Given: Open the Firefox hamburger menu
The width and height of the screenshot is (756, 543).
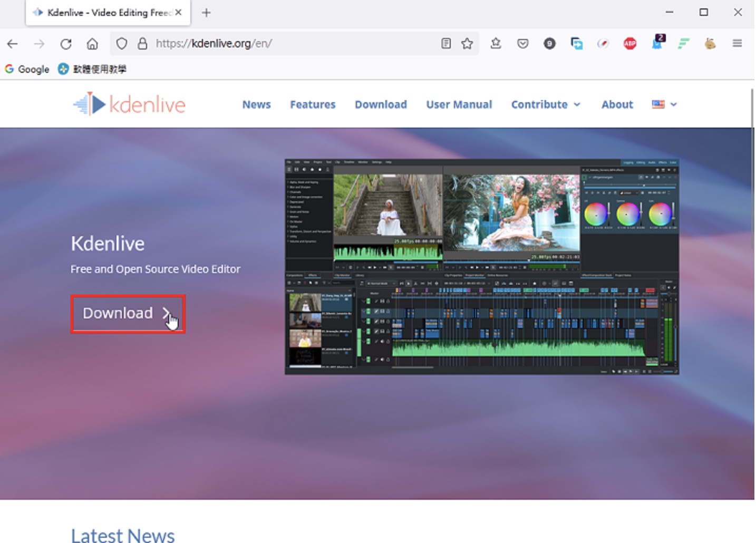Looking at the screenshot, I should click(x=737, y=43).
